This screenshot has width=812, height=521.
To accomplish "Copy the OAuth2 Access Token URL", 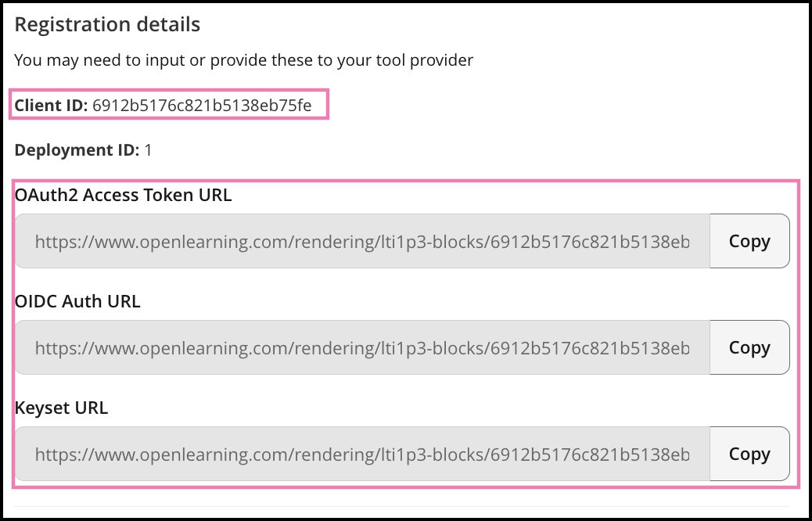I will coord(749,241).
